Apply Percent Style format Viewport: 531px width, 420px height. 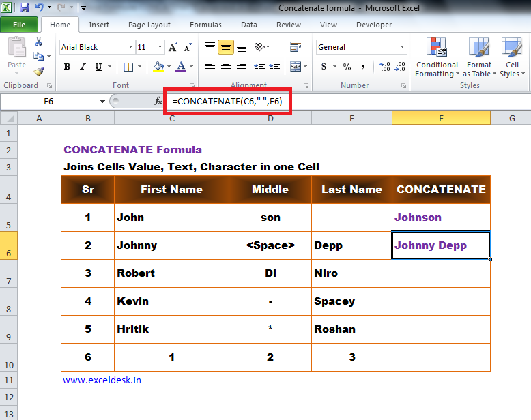[x=347, y=67]
